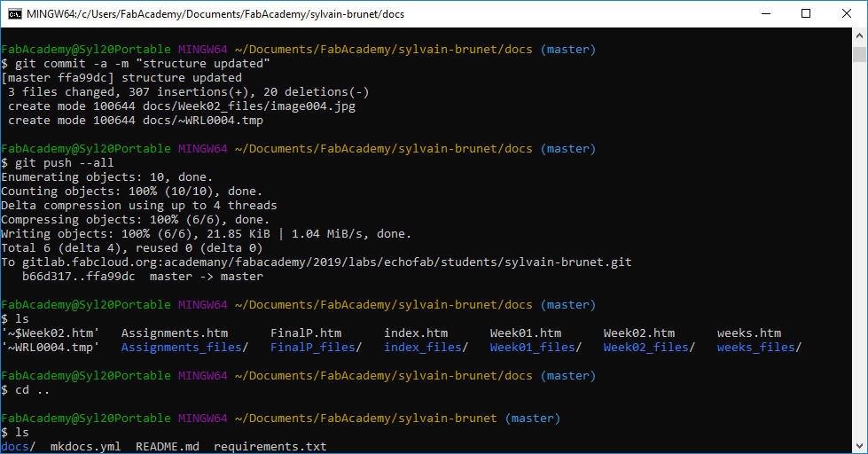Click the scrollbar down arrow
The width and height of the screenshot is (868, 454).
tap(859, 446)
